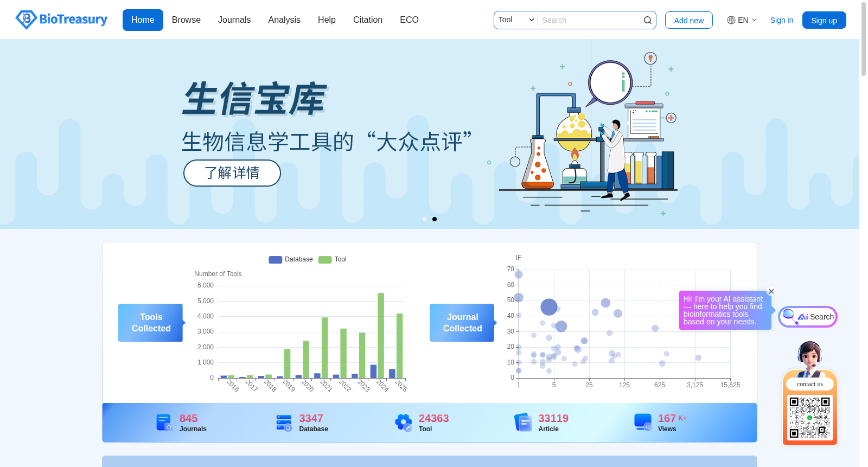The height and width of the screenshot is (467, 868).
Task: Click the Sign in link
Action: (x=782, y=20)
